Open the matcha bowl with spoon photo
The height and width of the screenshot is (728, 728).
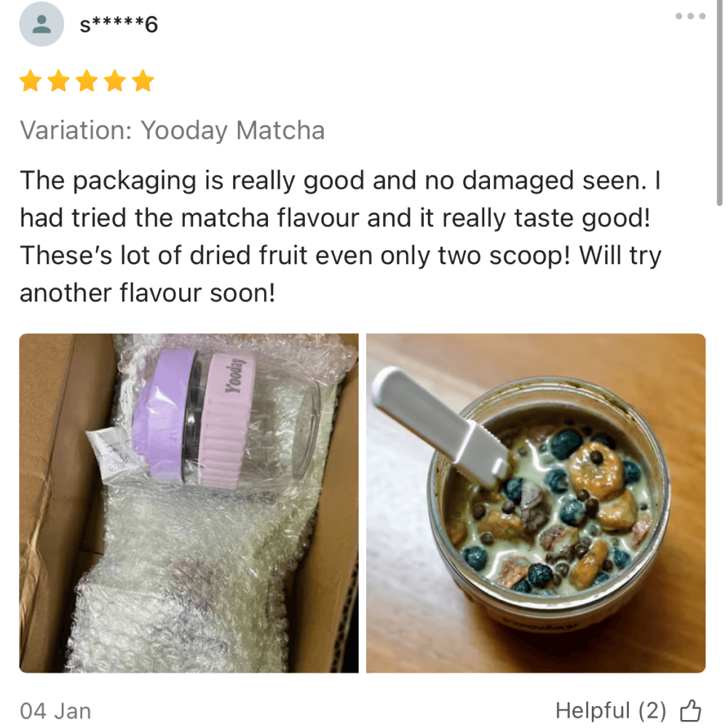click(x=536, y=503)
